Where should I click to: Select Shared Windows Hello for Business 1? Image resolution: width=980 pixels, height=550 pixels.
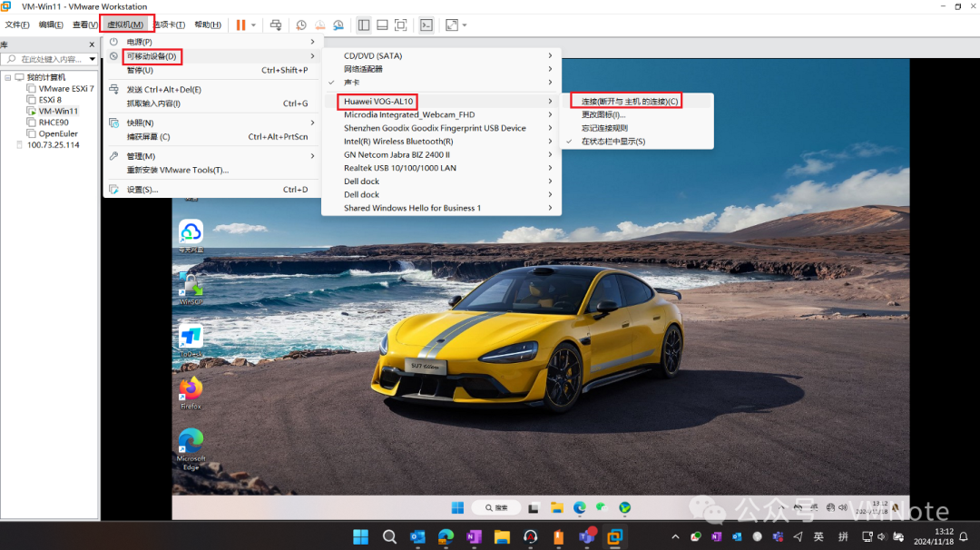click(441, 208)
